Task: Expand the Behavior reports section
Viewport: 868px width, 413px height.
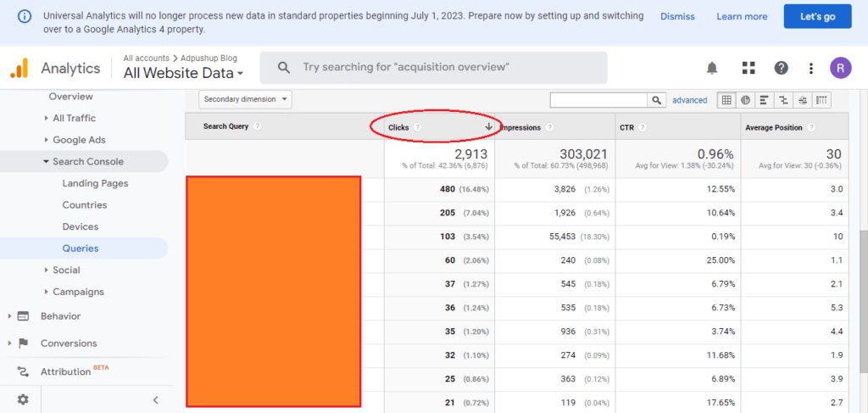Action: click(x=60, y=316)
